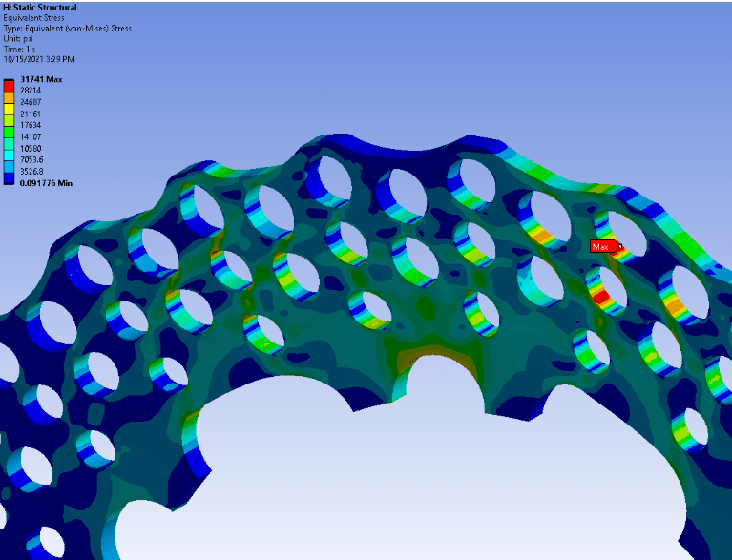This screenshot has width=732, height=560.
Task: Click the 3526.8 legend value
Action: pos(31,171)
